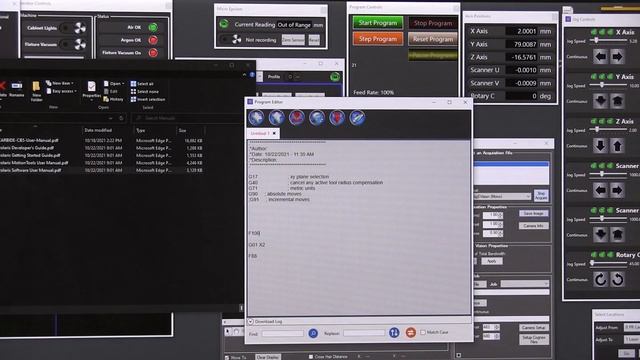Rotate Rotary C clockwise button

[600, 280]
